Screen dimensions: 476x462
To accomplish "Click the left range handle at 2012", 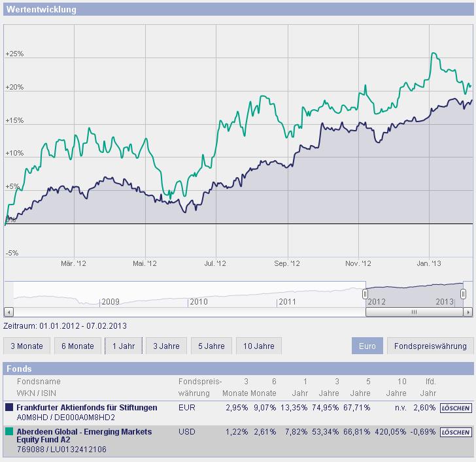I will point(365,295).
